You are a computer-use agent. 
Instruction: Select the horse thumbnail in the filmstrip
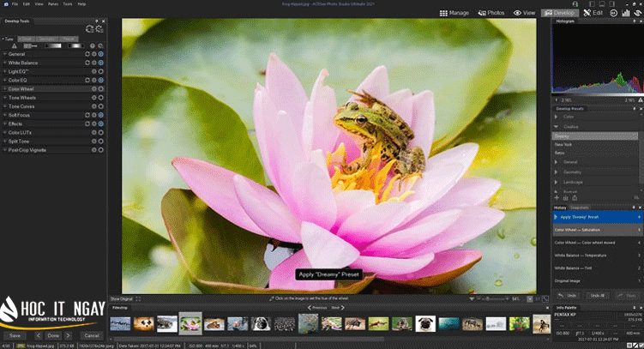pos(542,323)
